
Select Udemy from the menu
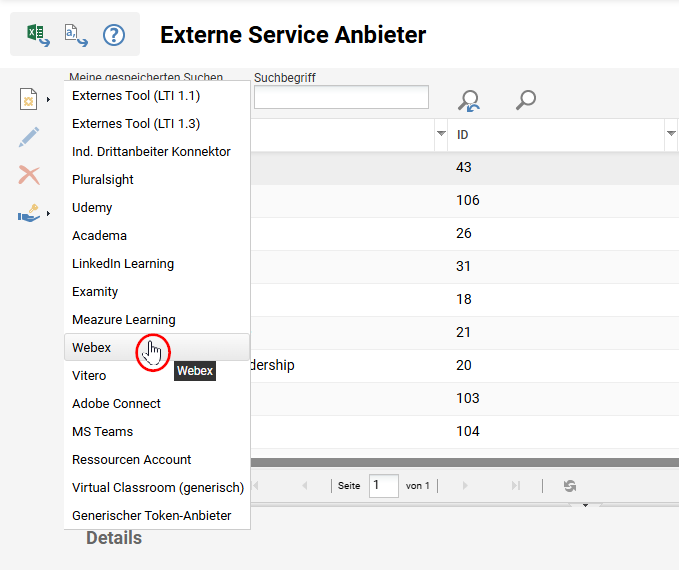157,208
